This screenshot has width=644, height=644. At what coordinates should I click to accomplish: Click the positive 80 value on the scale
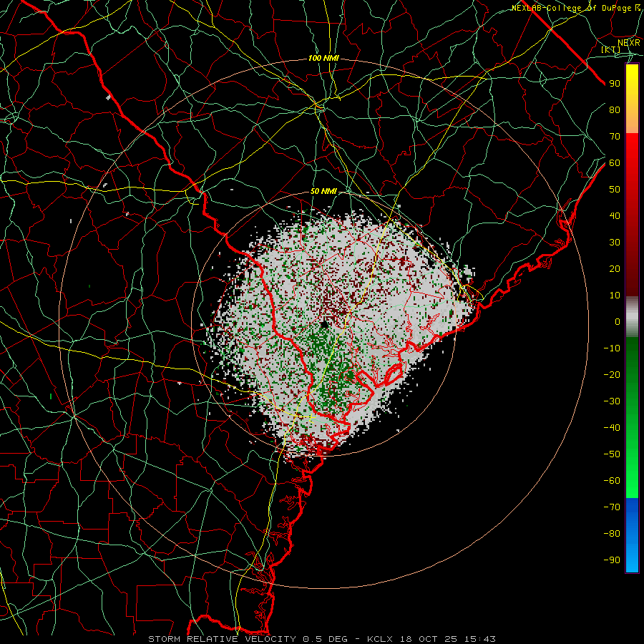click(x=615, y=109)
